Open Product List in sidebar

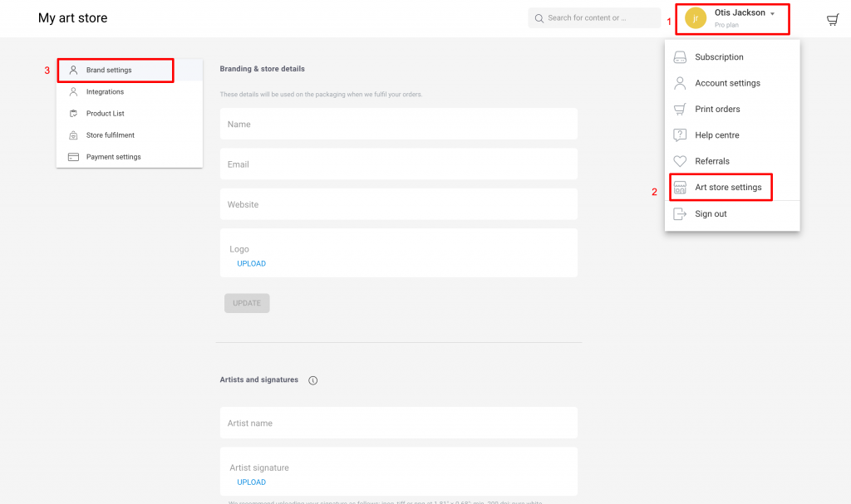(x=130, y=114)
